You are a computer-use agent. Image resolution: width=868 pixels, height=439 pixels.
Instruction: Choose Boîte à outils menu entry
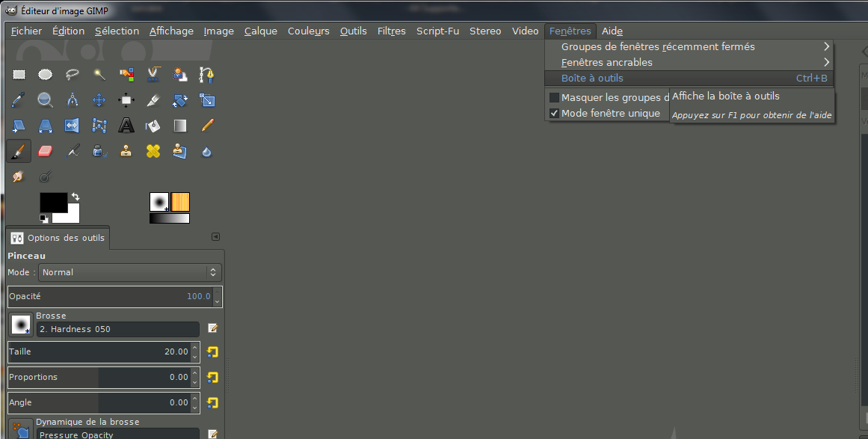(689, 78)
